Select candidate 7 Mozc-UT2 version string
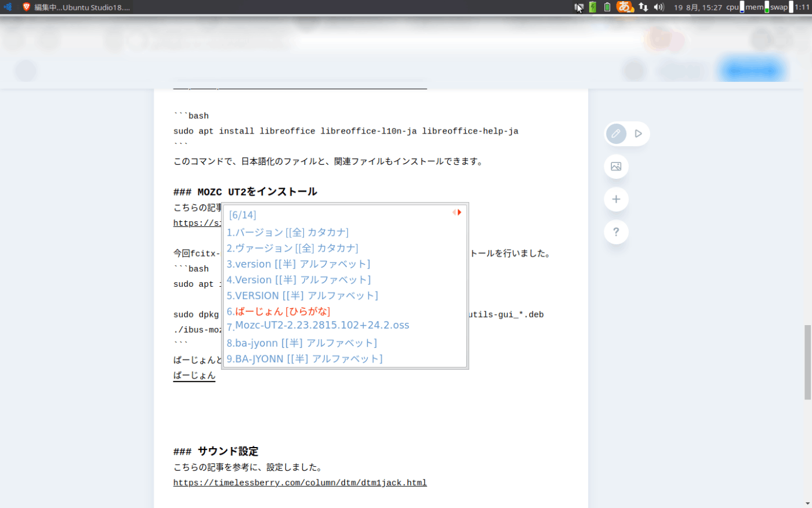 pos(318,326)
